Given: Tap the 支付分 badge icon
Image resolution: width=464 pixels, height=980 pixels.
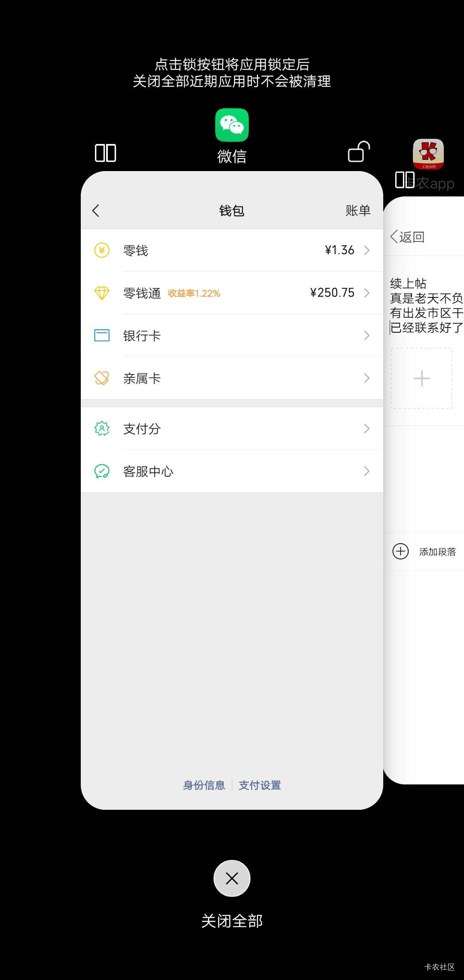Looking at the screenshot, I should (102, 429).
